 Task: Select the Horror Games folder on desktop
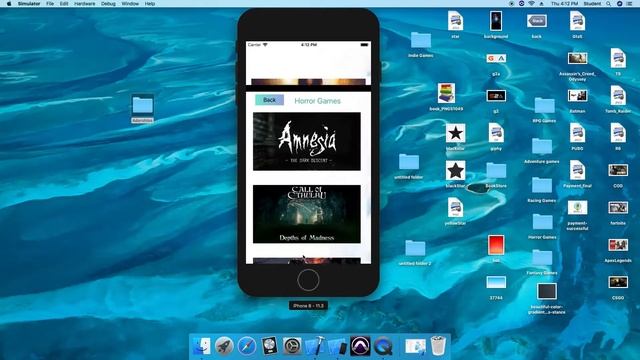(x=542, y=222)
